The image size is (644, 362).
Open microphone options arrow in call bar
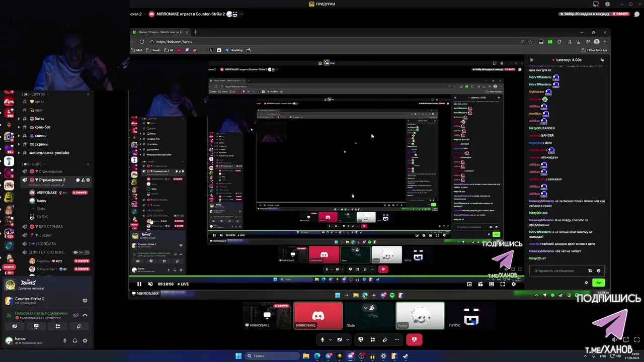[x=330, y=339]
